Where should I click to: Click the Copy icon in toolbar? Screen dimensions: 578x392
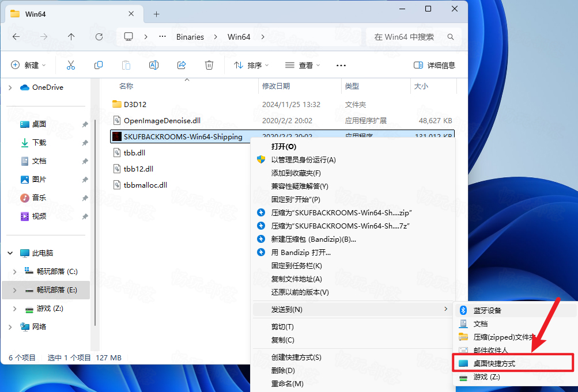(x=99, y=65)
